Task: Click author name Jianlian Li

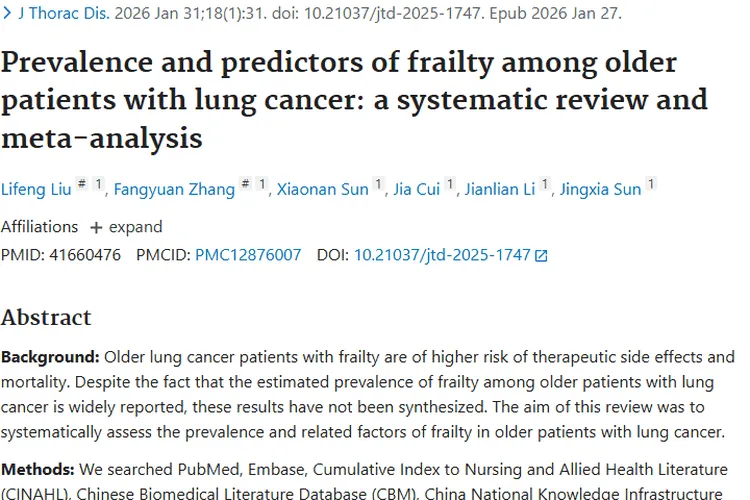Action: pos(500,190)
